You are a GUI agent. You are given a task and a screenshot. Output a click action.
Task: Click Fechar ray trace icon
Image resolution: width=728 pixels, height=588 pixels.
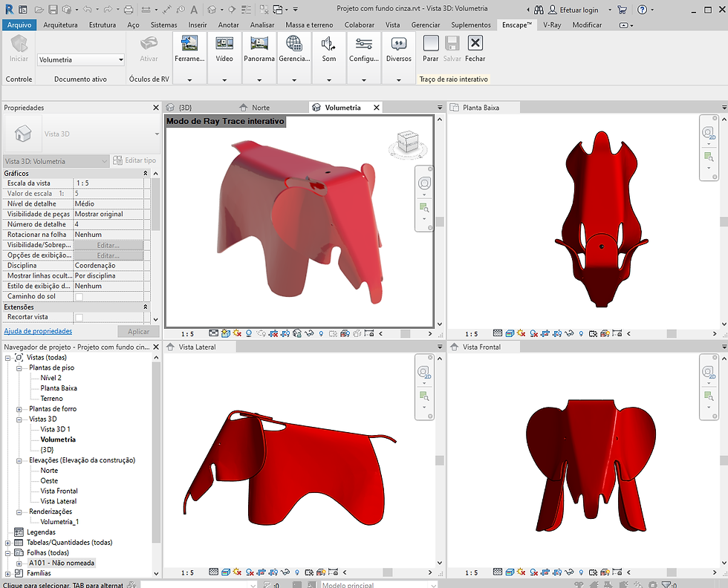pyautogui.click(x=475, y=43)
